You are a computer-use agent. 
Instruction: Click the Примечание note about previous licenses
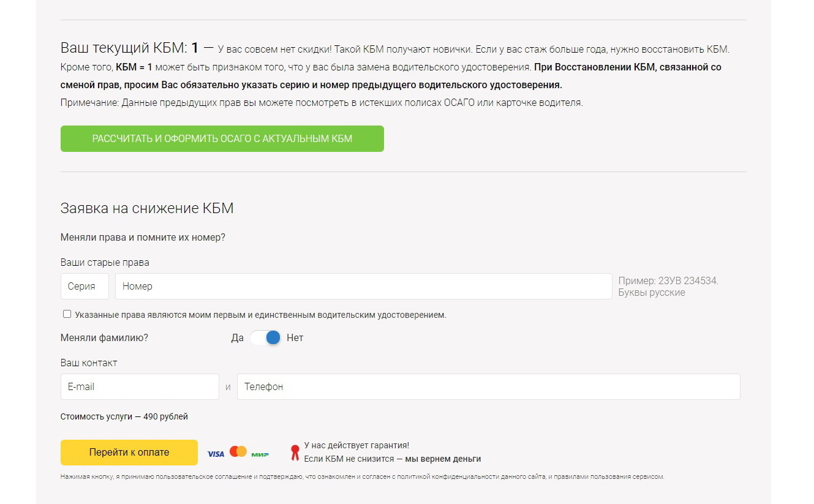322,102
